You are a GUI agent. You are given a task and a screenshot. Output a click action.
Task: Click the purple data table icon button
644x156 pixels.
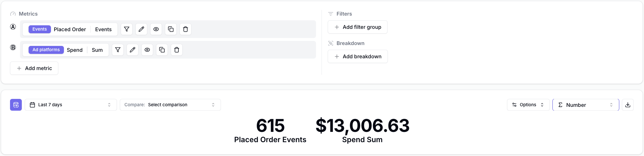click(16, 105)
